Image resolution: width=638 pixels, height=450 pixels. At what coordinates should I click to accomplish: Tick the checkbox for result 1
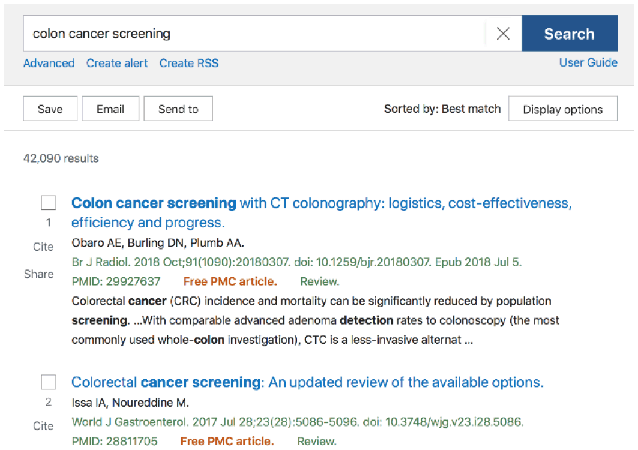point(48,203)
